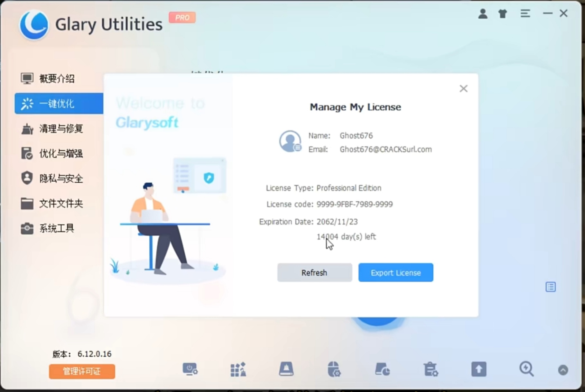Click the Refresh button

coord(314,273)
